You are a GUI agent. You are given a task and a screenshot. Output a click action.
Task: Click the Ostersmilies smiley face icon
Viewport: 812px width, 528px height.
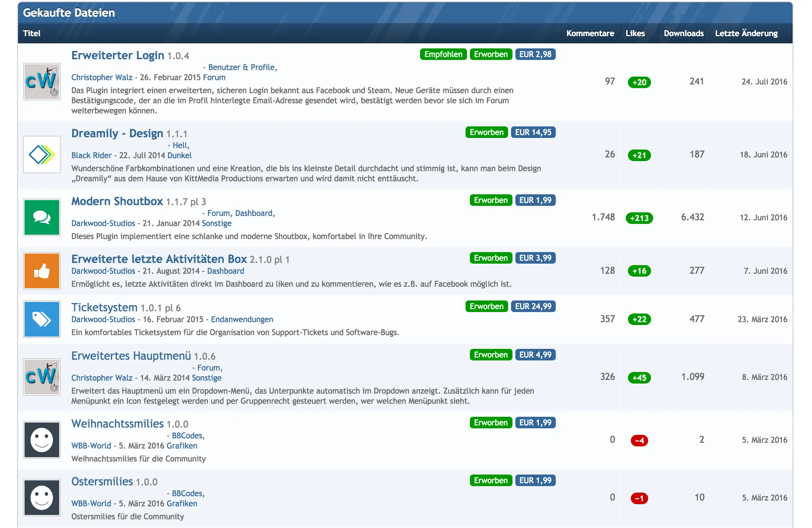[42, 498]
